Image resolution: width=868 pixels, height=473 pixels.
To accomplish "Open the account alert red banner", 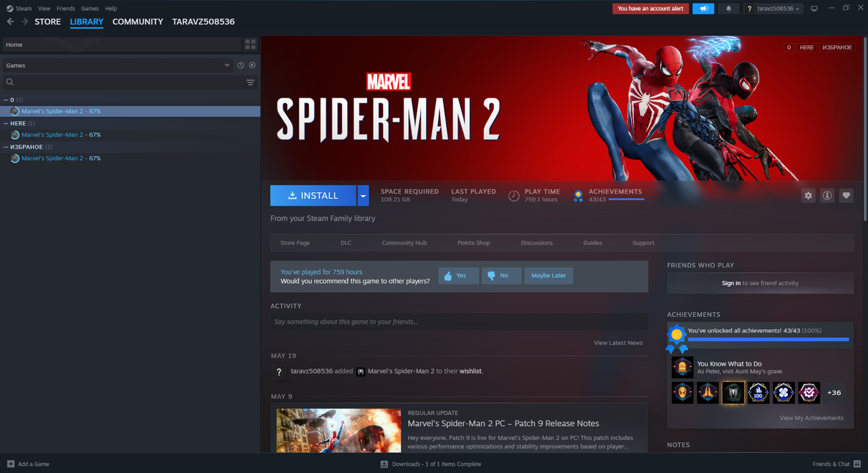I will (x=650, y=9).
